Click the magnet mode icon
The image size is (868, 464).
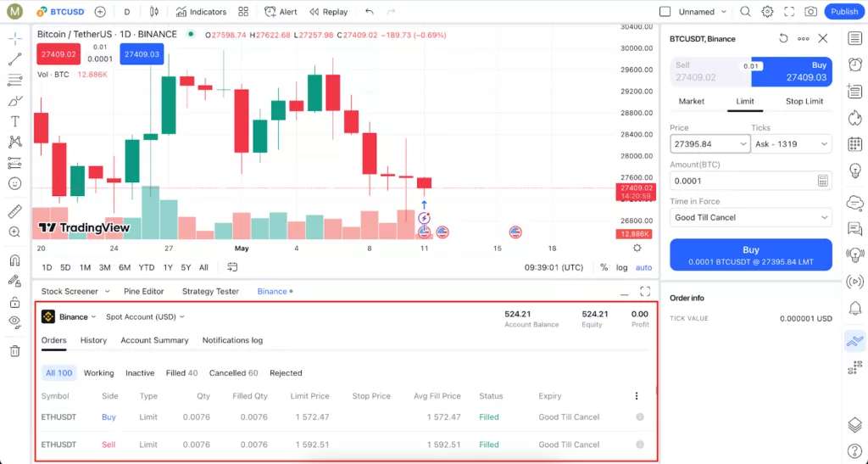(15, 260)
